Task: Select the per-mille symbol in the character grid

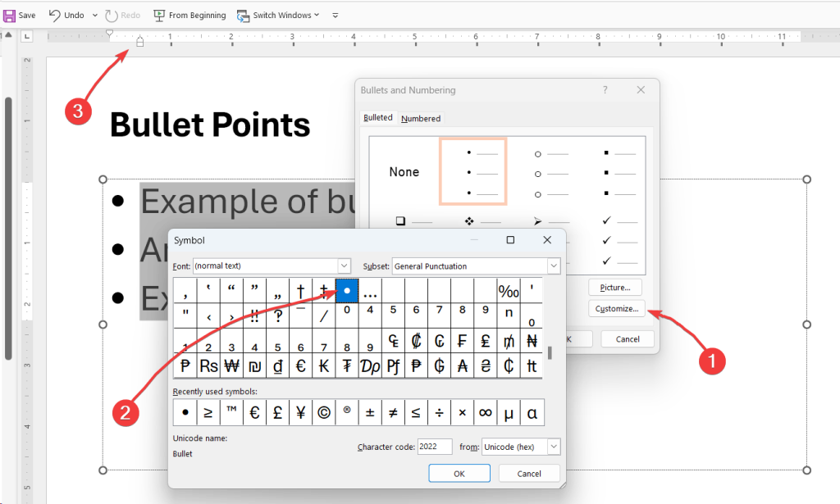Action: pyautogui.click(x=509, y=291)
